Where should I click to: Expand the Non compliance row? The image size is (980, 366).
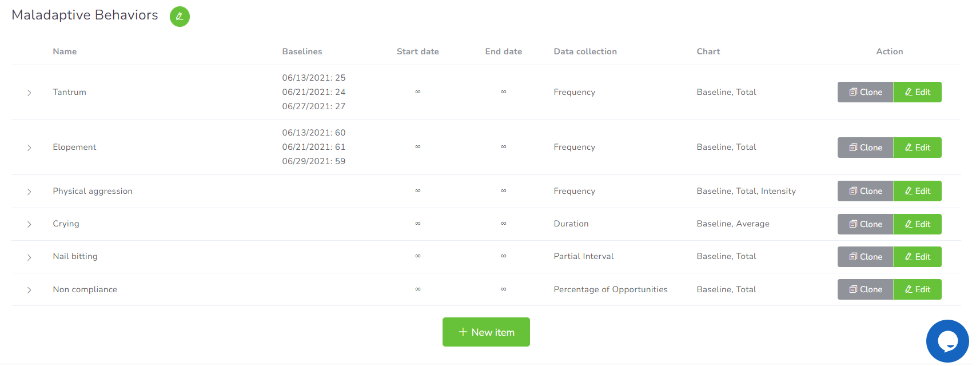29,290
